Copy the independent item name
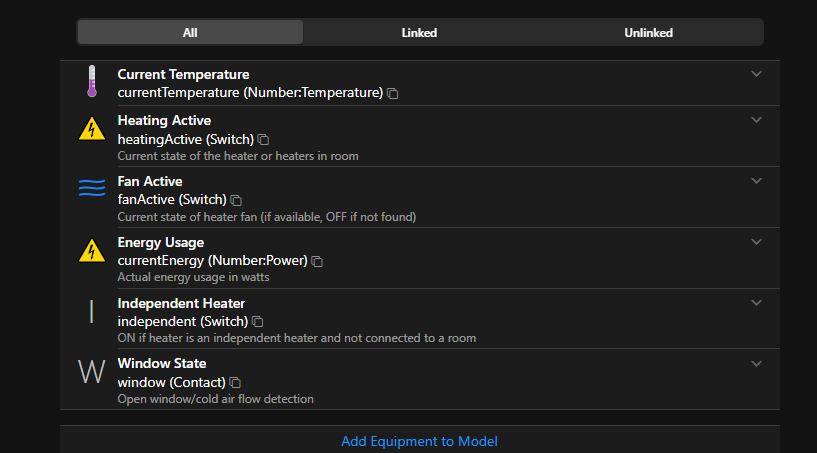Screen dimensions: 817x453 257,322
